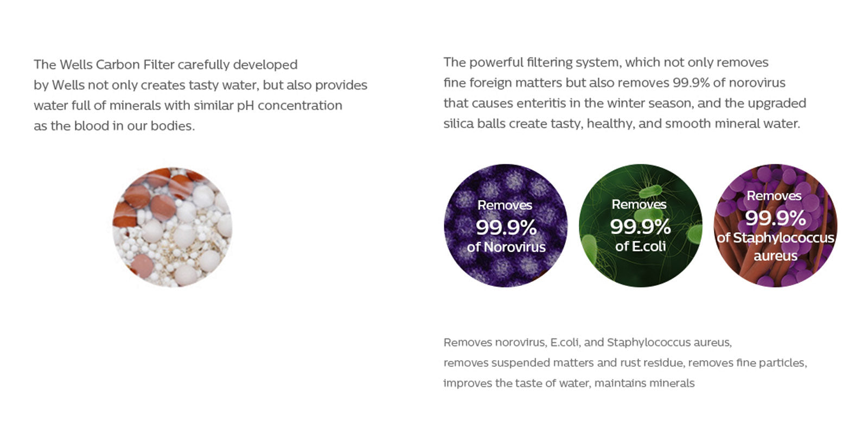The image size is (868, 434).
Task: Click the line starting 'by Wells not only creates'
Action: 200,85
